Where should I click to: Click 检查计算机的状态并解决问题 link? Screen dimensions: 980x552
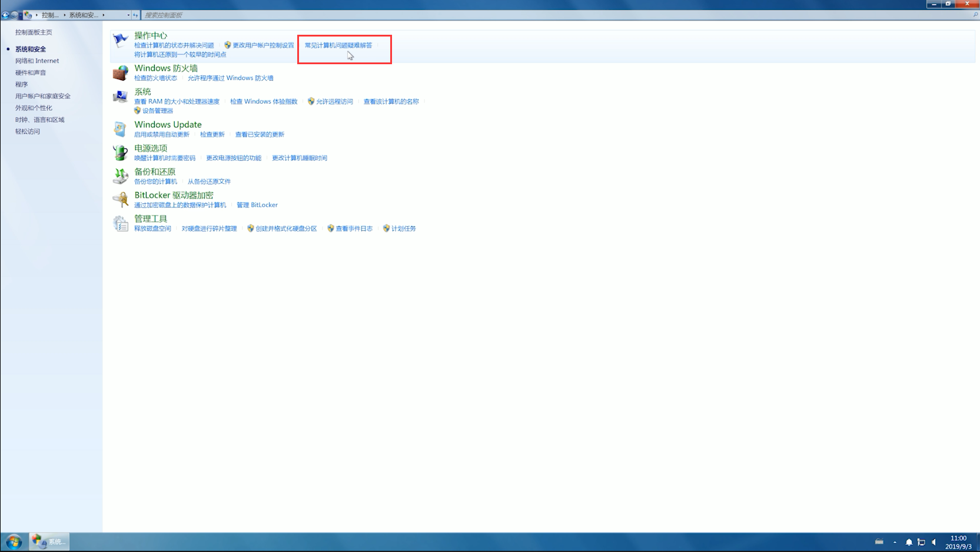click(174, 45)
